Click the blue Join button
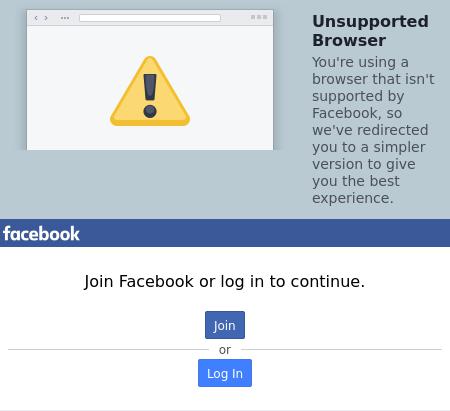 225,325
